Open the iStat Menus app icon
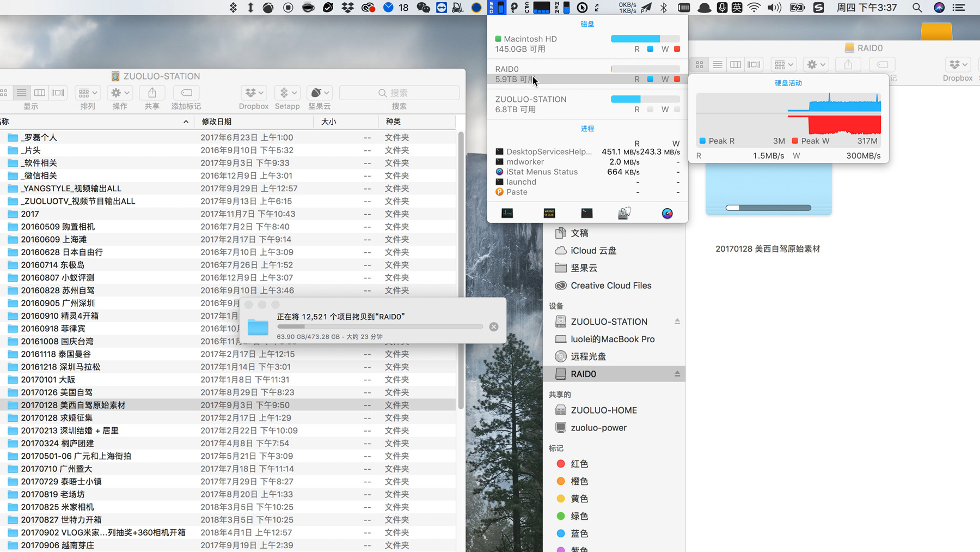Screen dimensions: 980x552 click(667, 213)
